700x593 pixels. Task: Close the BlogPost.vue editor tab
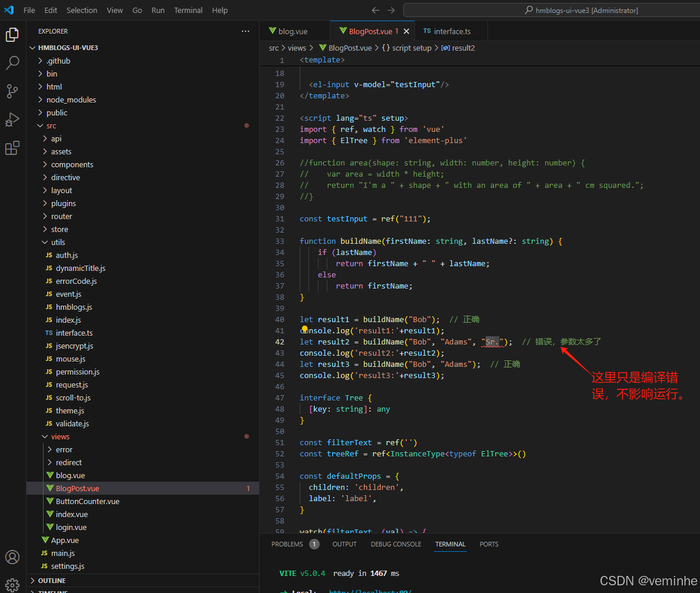click(x=406, y=31)
